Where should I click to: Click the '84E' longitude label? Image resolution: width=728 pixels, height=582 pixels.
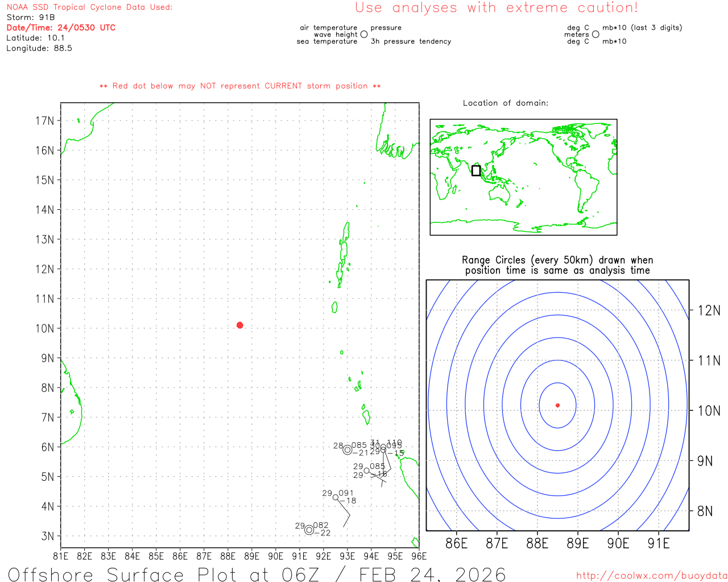click(x=133, y=556)
